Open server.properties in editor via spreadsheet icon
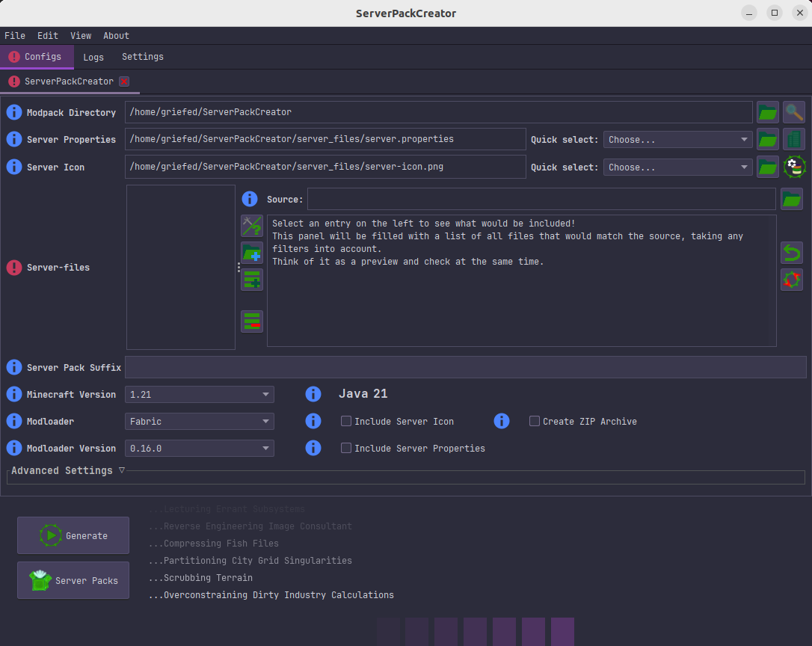The height and width of the screenshot is (646, 812). coord(793,139)
